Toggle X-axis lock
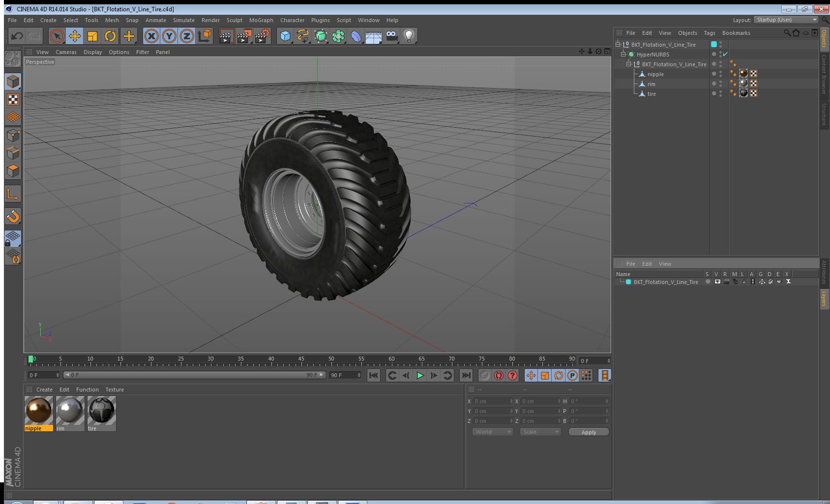The width and height of the screenshot is (830, 504). (x=151, y=36)
